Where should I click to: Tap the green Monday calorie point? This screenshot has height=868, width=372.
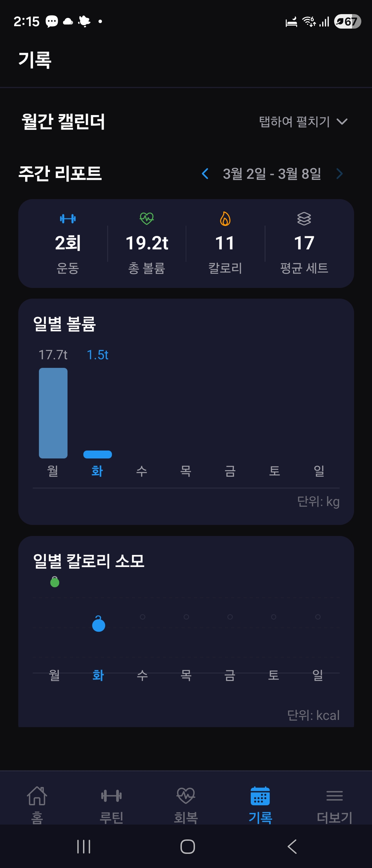click(x=55, y=582)
